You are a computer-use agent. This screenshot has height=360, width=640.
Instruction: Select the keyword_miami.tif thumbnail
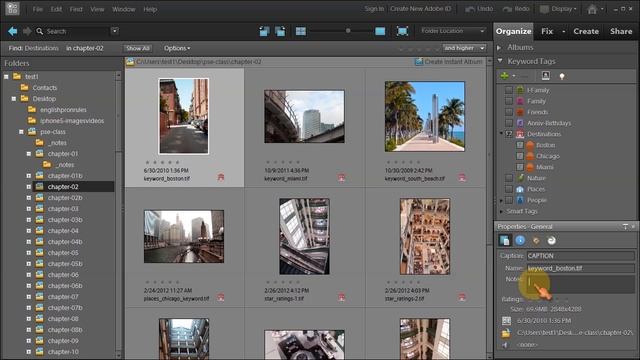(x=304, y=116)
